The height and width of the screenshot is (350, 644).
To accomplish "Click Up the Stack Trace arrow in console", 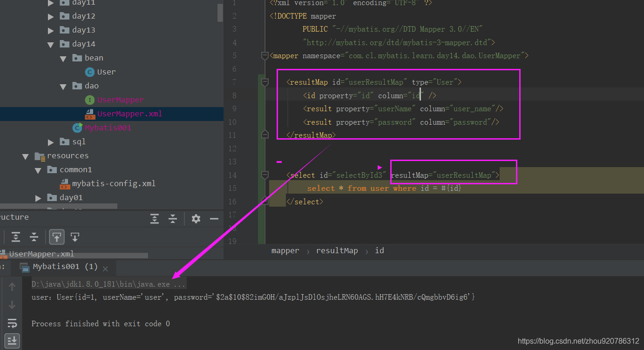I will point(12,286).
